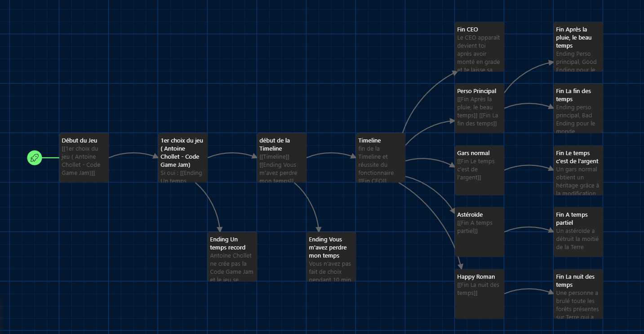Viewport: 644px width, 334px height.
Task: Click the Fin La nuit des temps passage
Action: (578, 294)
